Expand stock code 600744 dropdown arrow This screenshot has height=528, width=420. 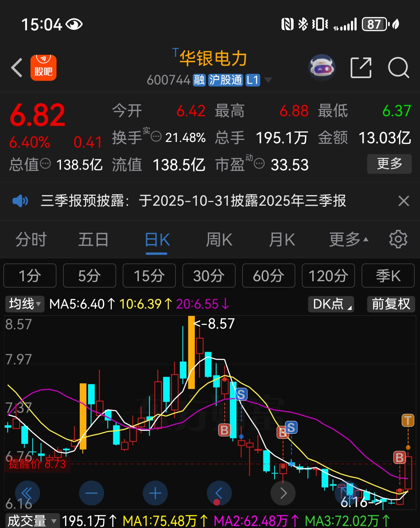click(x=268, y=80)
